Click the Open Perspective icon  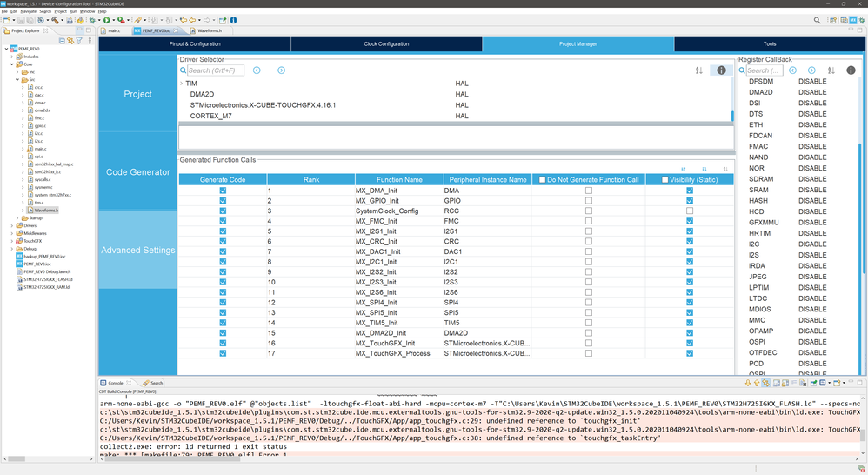[832, 21]
